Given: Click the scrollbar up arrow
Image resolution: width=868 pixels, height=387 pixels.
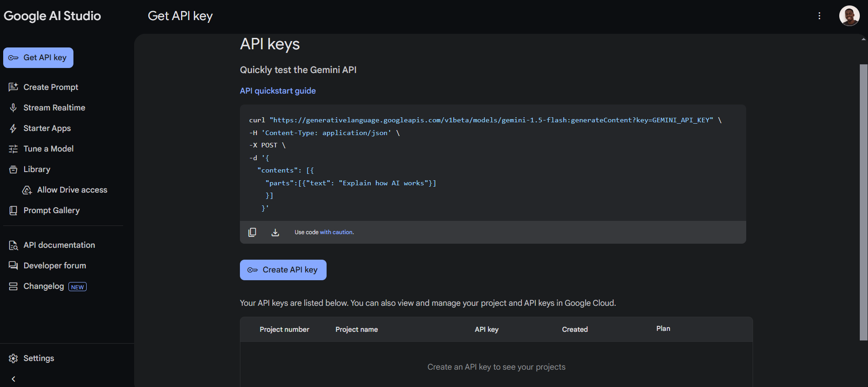Looking at the screenshot, I should coord(863,39).
